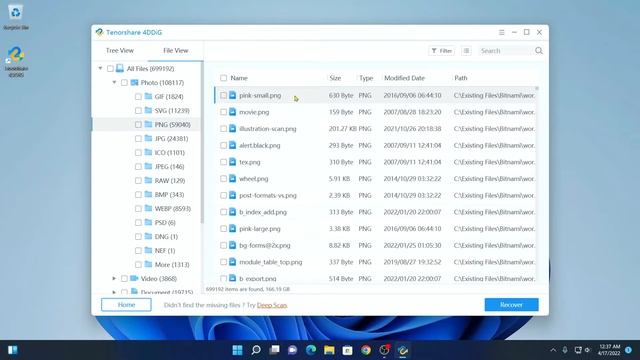Sort by Size column header
The image size is (640, 360).
coord(335,78)
